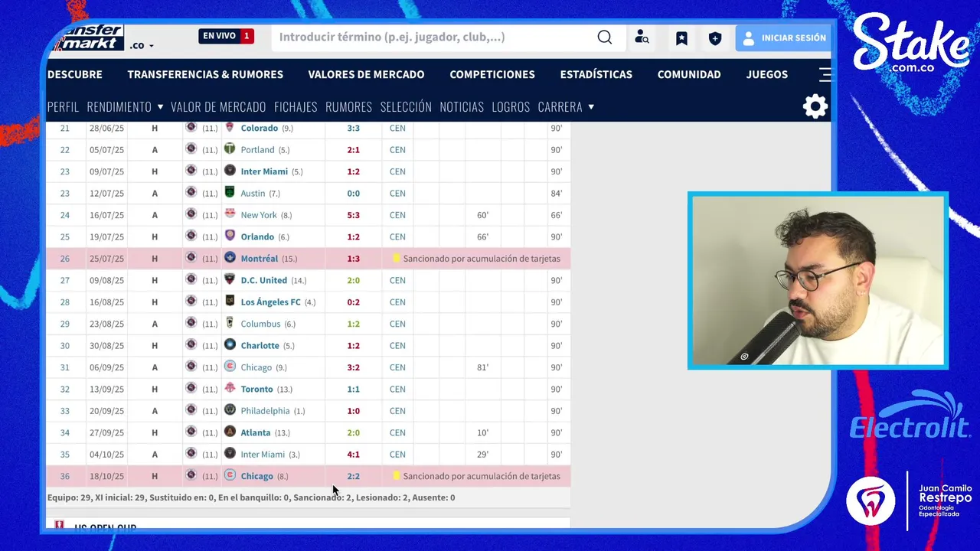Image resolution: width=980 pixels, height=551 pixels.
Task: Open the 2:0 result against Atlanta
Action: click(x=353, y=432)
